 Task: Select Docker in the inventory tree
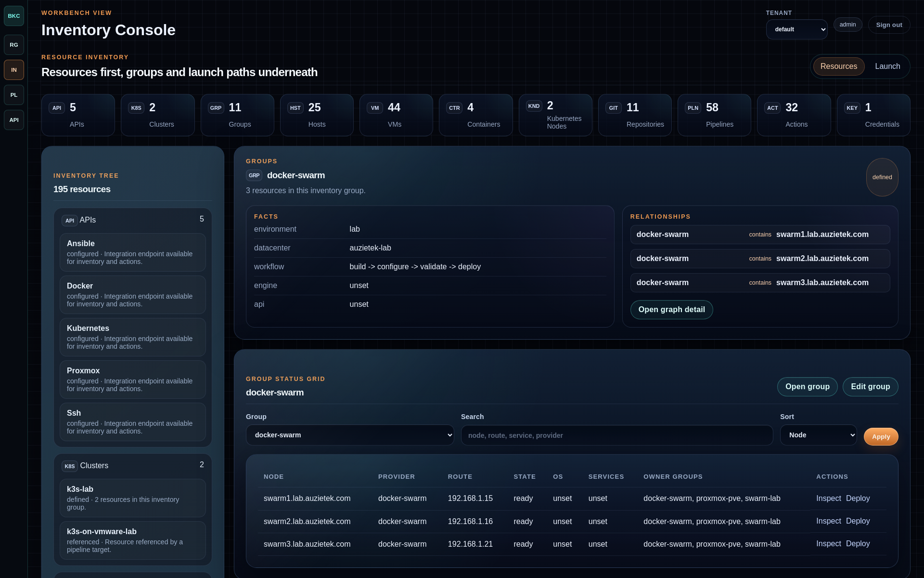tap(133, 295)
